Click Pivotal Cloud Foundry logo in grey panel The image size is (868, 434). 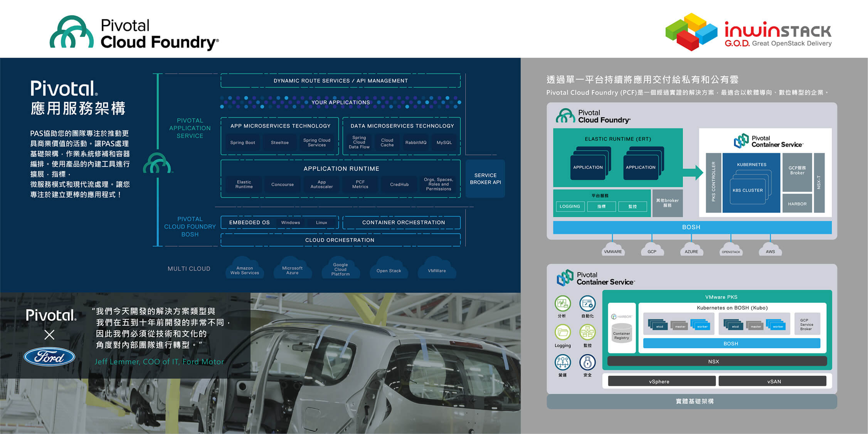click(593, 116)
